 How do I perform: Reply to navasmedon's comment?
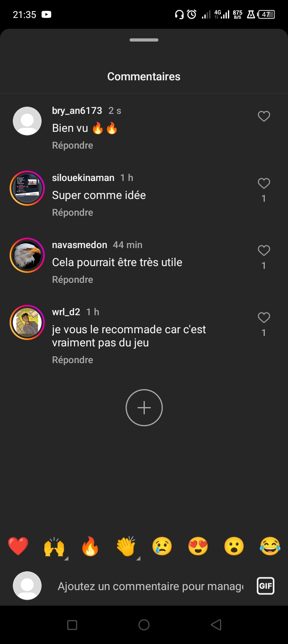pos(72,280)
